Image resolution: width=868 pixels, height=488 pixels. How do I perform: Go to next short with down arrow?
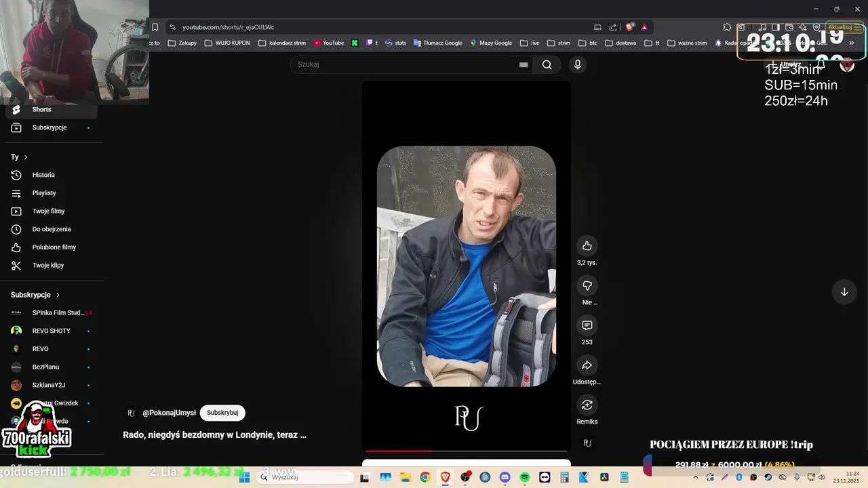tap(844, 292)
